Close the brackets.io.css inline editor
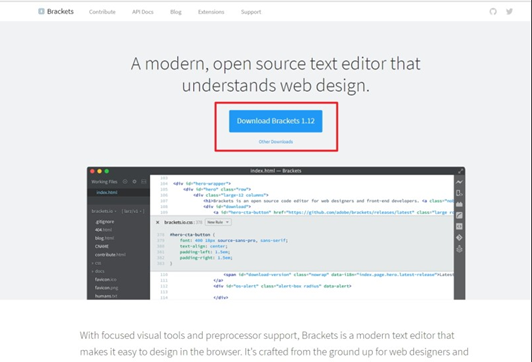The height and width of the screenshot is (362, 532). [x=157, y=222]
